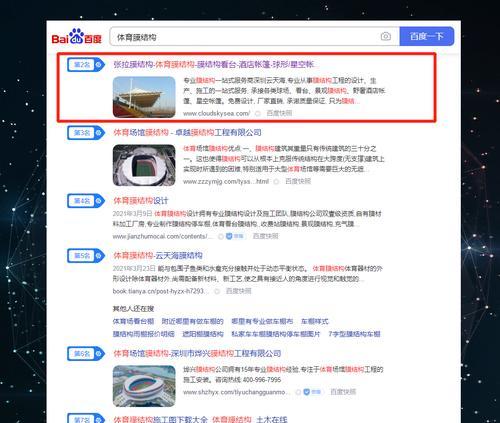The image size is (500, 423).
Task: Click the 其他人还在搜 heading
Action: [133, 309]
